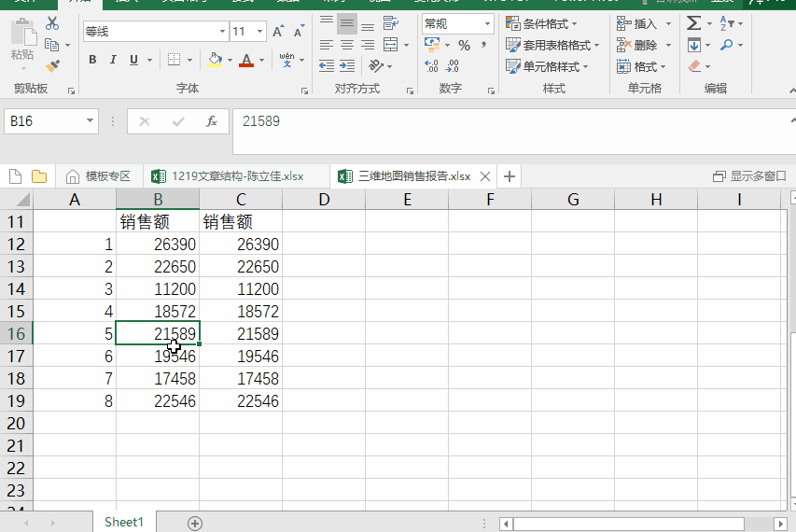The image size is (796, 532).
Task: Open the Name Box dropdown arrow
Action: click(90, 120)
